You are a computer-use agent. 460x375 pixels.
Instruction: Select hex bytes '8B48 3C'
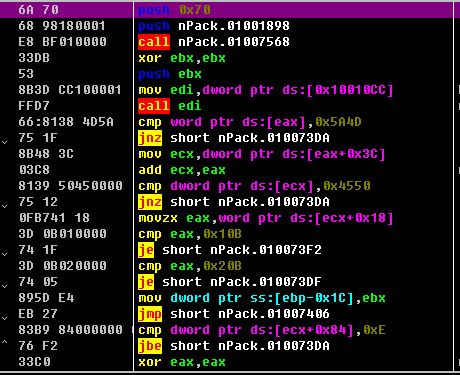pyautogui.click(x=46, y=154)
